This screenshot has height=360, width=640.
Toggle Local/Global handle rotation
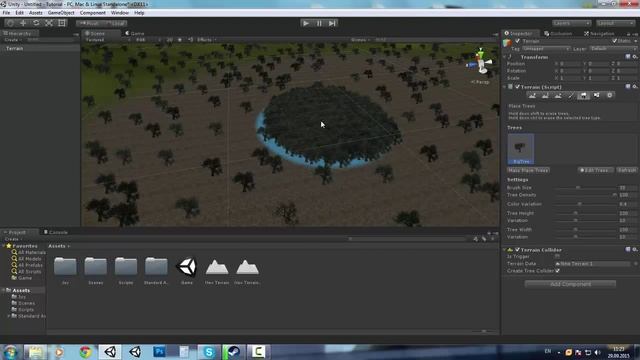(x=115, y=23)
